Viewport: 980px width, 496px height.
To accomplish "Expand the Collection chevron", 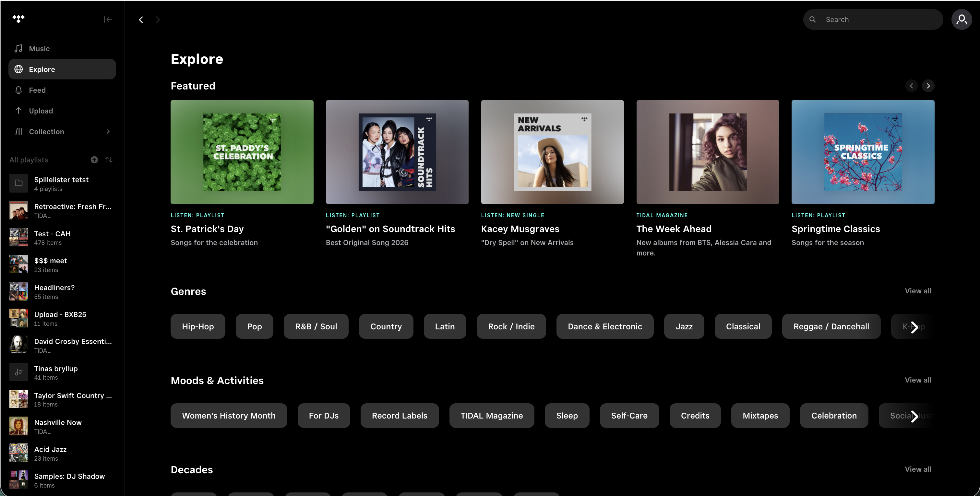I will click(108, 132).
